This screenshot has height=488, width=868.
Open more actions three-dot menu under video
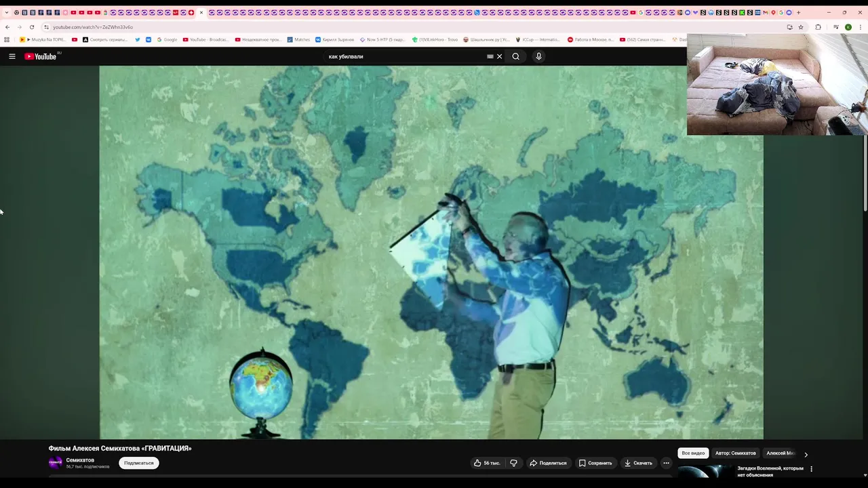coord(666,463)
